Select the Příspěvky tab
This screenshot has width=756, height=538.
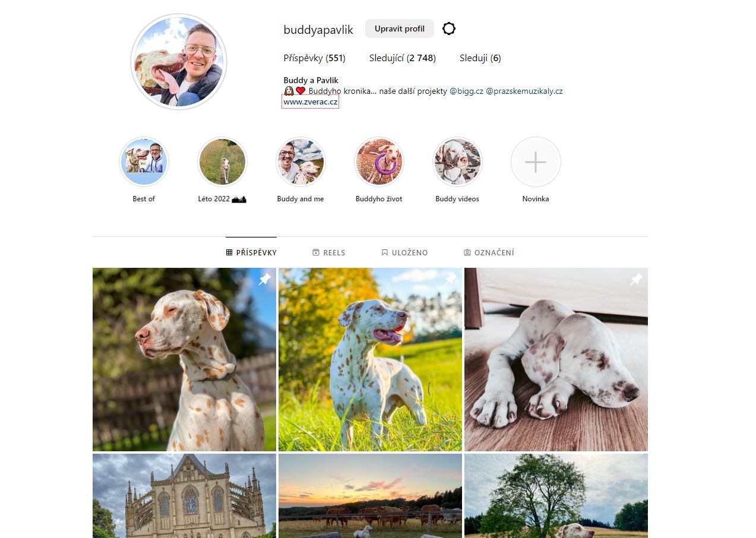point(251,252)
